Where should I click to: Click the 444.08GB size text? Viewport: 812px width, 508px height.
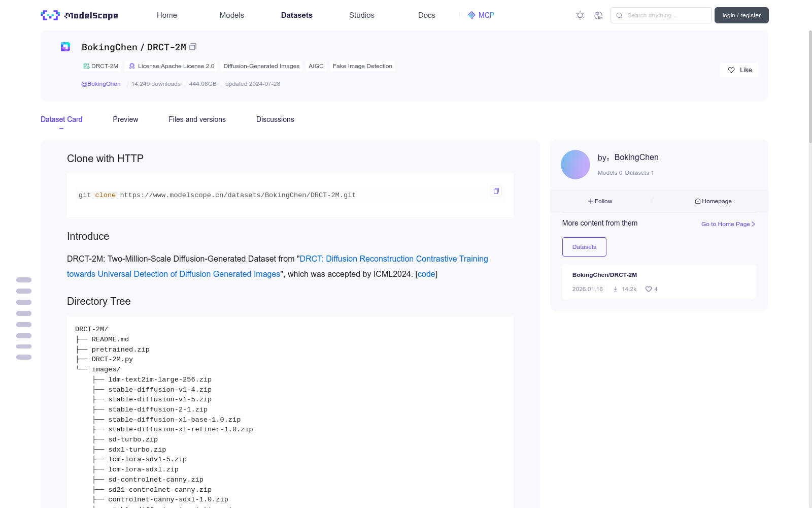203,84
